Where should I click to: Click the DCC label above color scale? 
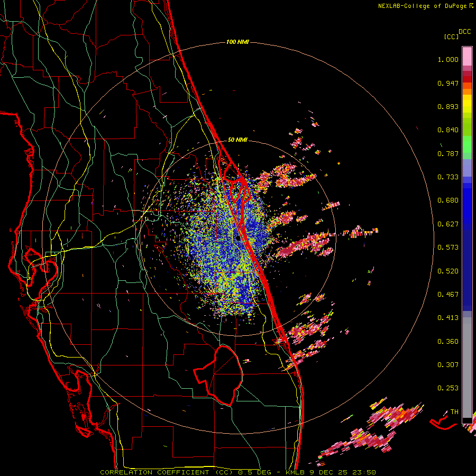[x=465, y=32]
